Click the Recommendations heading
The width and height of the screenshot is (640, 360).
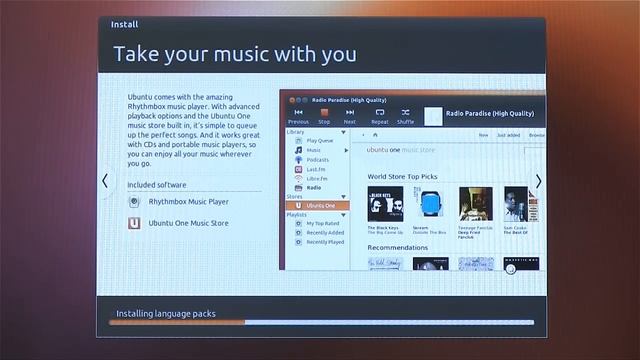pyautogui.click(x=398, y=248)
